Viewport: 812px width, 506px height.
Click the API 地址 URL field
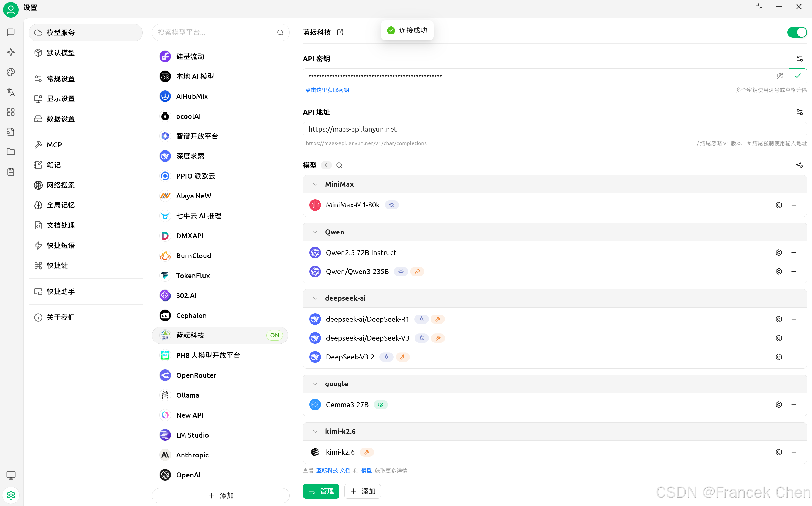pyautogui.click(x=555, y=129)
